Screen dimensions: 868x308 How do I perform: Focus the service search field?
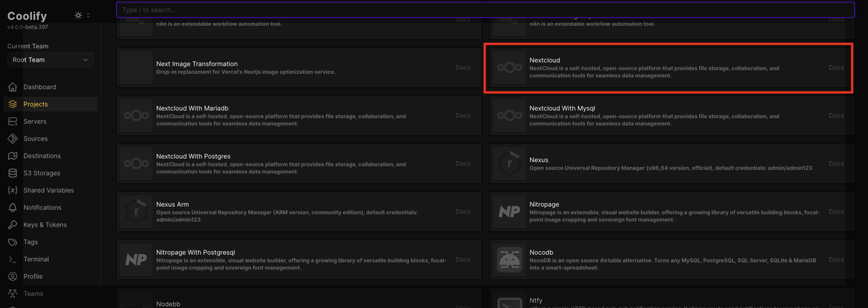(486, 9)
